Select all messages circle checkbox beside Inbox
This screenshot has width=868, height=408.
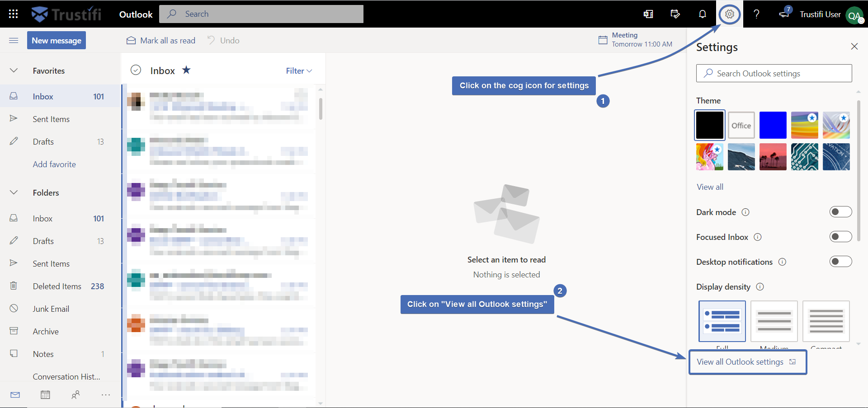coord(136,70)
